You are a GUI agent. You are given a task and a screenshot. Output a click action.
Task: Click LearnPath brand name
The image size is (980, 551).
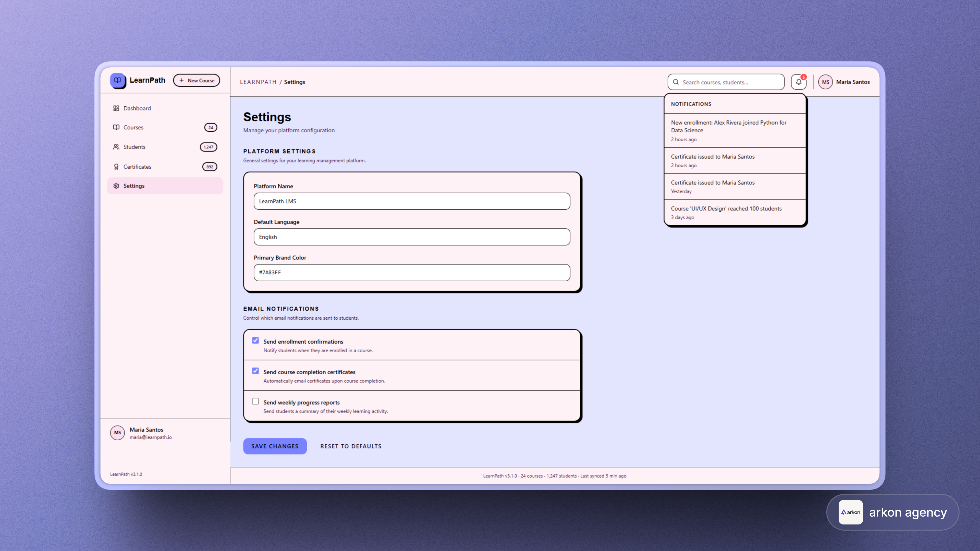[147, 80]
